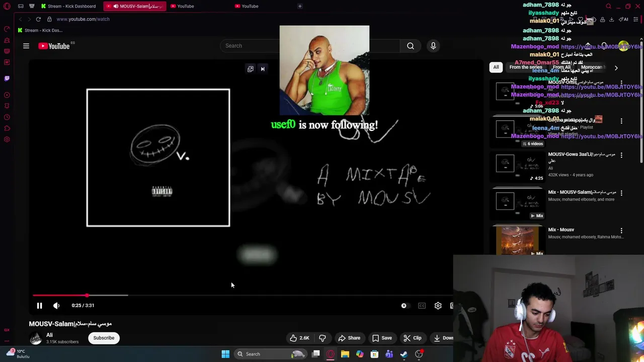The height and width of the screenshot is (362, 644).
Task: Save the video to a playlist
Action: point(382,338)
